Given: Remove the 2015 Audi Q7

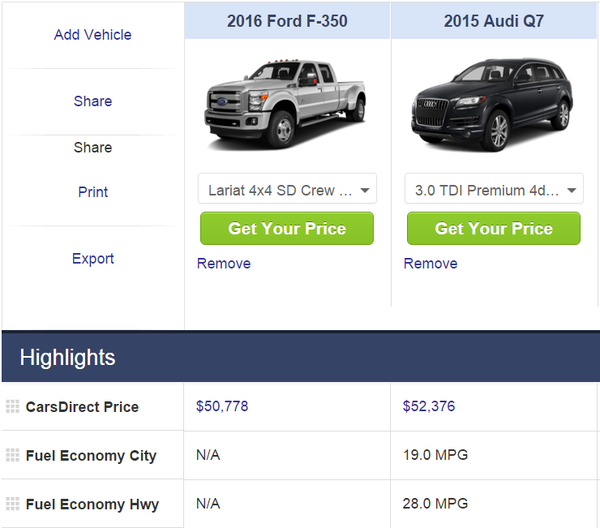Looking at the screenshot, I should point(430,263).
